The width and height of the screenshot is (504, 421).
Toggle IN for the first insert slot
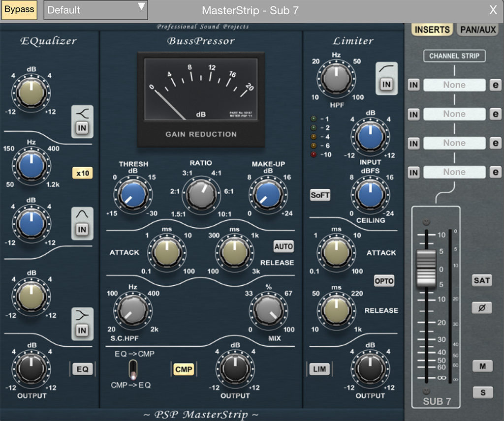click(x=413, y=85)
